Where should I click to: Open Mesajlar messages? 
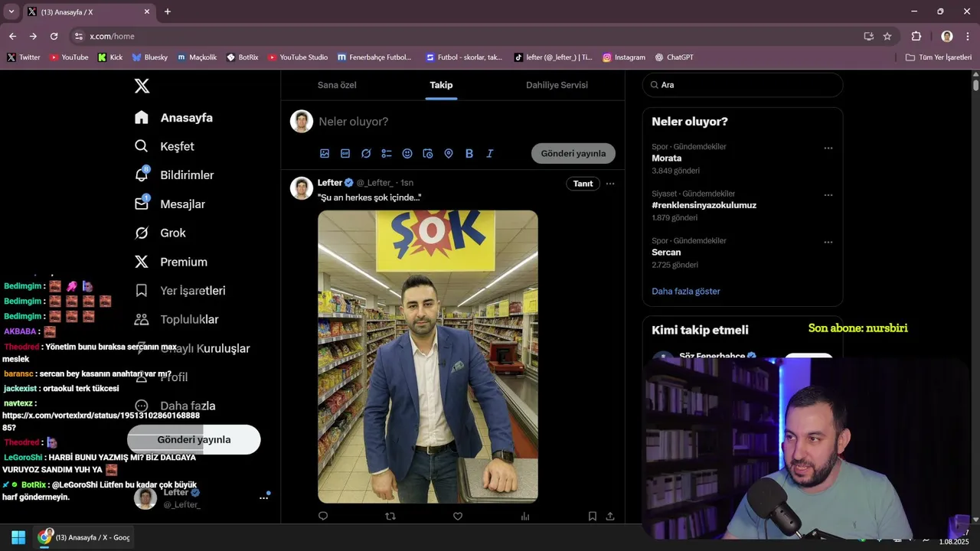click(x=169, y=204)
